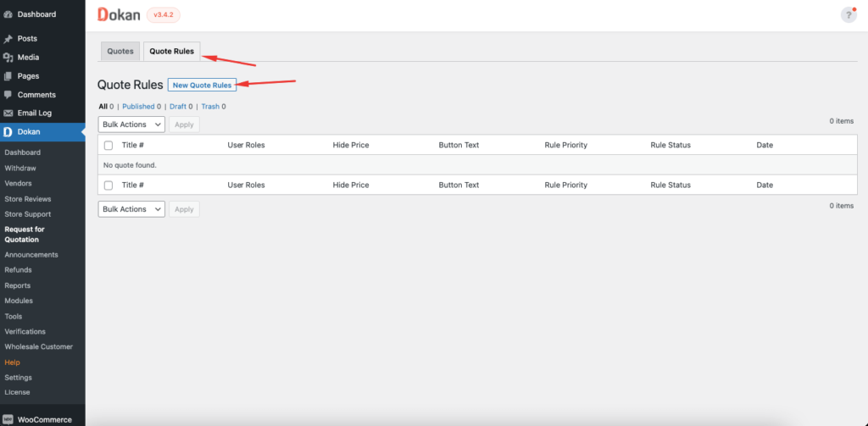
Task: Open the Store Support submenu item
Action: pos(28,214)
